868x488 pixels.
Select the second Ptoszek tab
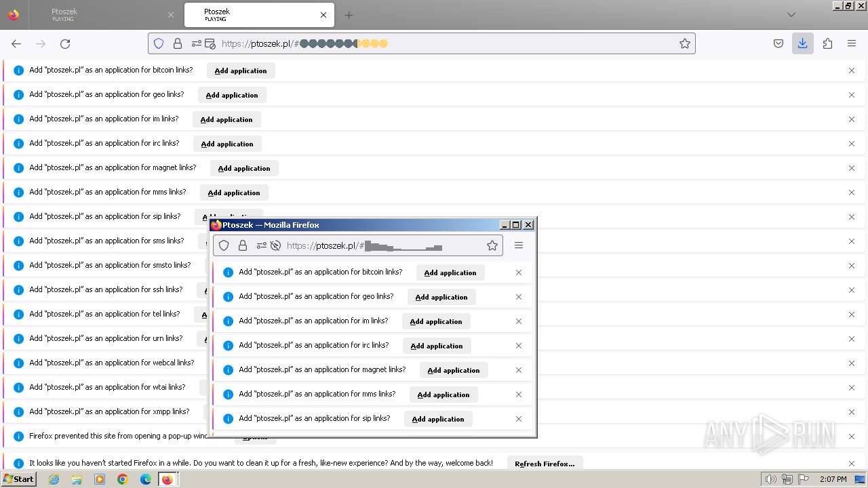[x=258, y=15]
